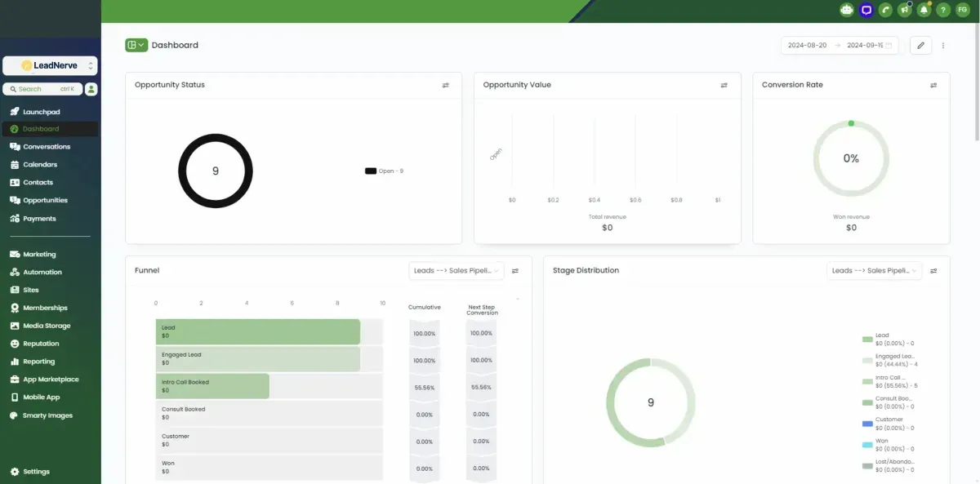Open Conversations in the sidebar

pyautogui.click(x=47, y=147)
